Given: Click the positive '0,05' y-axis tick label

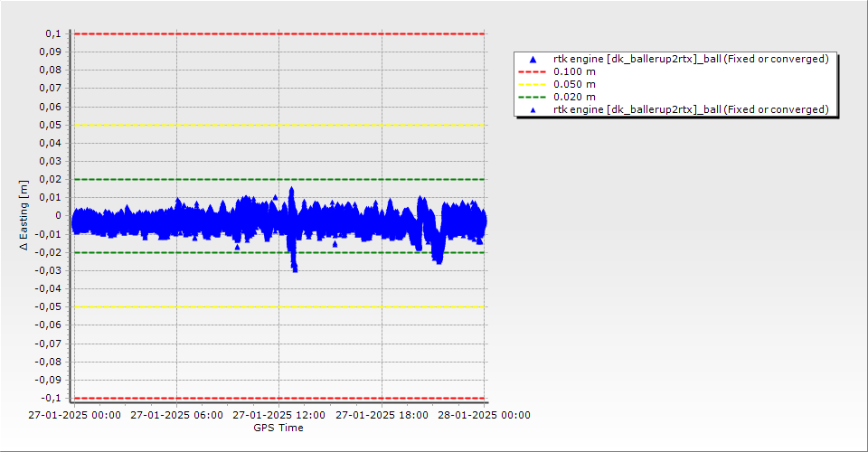Looking at the screenshot, I should [51, 125].
